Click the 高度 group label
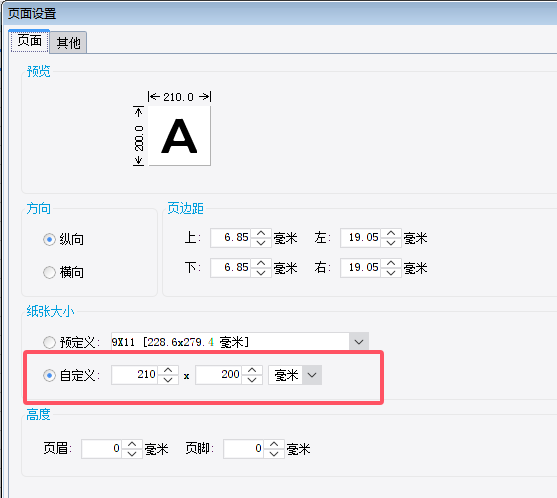 coord(38,415)
